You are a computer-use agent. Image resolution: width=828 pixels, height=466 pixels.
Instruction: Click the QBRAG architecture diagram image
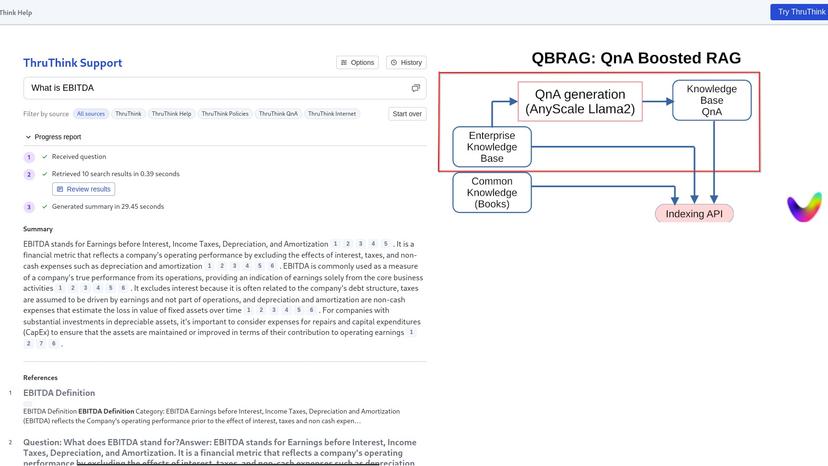click(x=600, y=136)
